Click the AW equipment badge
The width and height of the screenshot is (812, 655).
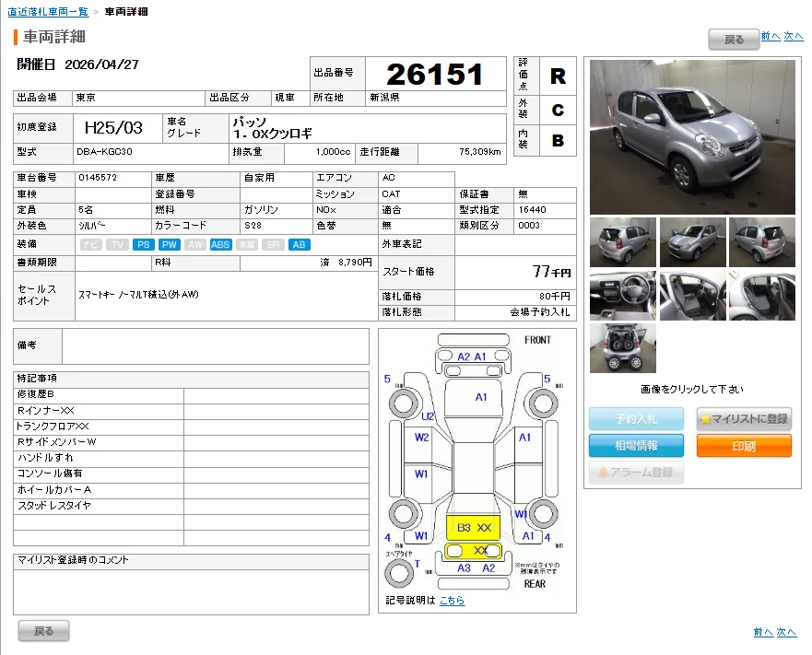(x=195, y=245)
